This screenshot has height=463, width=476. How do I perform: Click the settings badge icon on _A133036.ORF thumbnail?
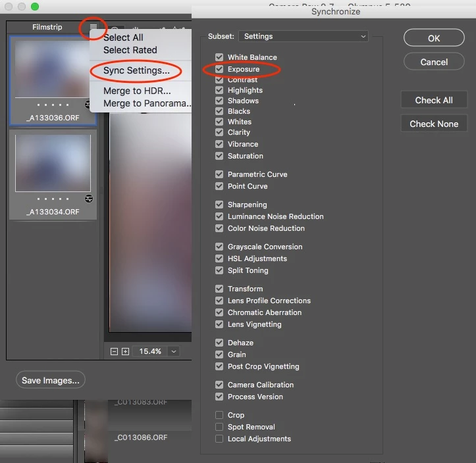point(87,105)
